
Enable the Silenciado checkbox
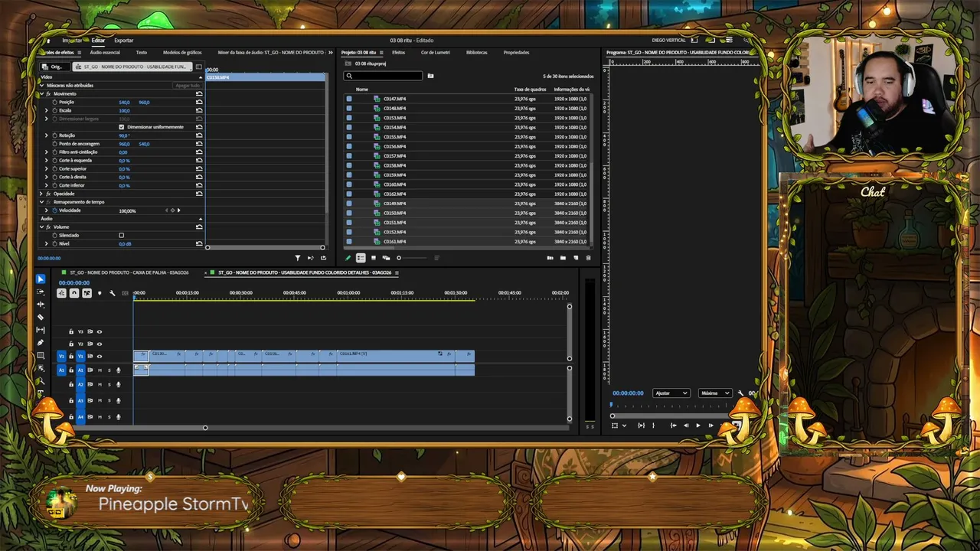click(121, 235)
